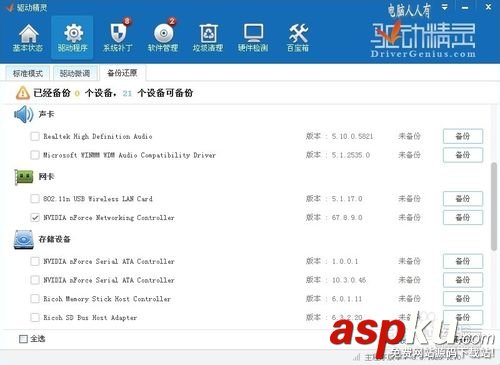The image size is (500, 365).
Task: Switch to the 标准模式 tab
Action: click(28, 73)
